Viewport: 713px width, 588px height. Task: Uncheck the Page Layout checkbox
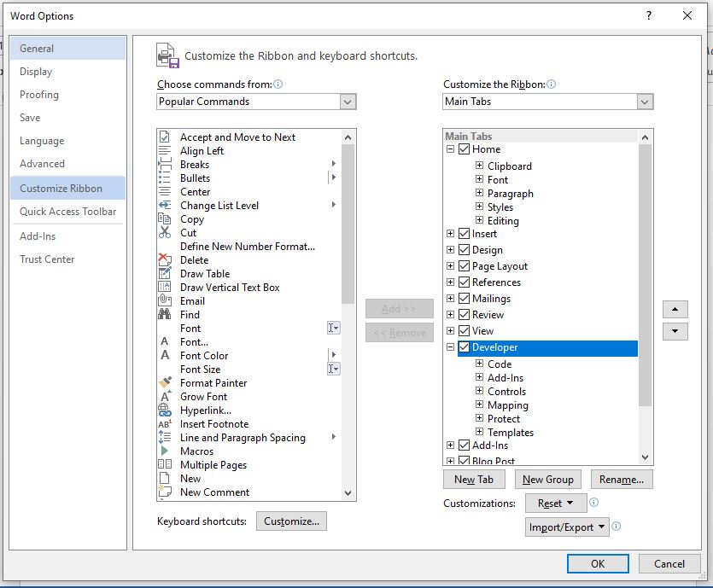[x=464, y=265]
